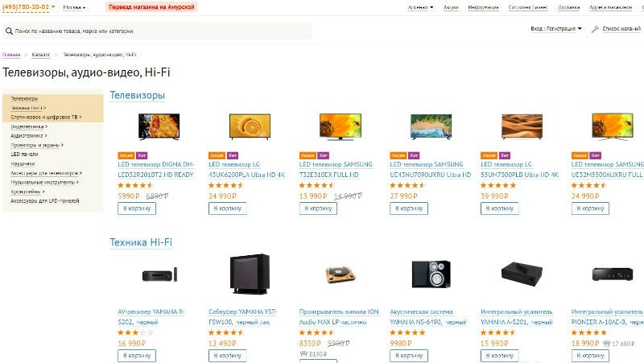Open the Акции top menu item
This screenshot has height=363, width=644.
[451, 7]
